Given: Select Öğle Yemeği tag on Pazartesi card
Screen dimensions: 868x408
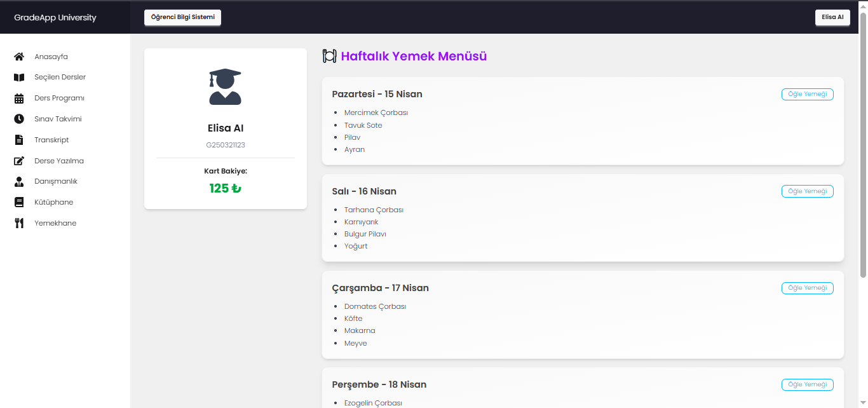Looking at the screenshot, I should pos(807,94).
